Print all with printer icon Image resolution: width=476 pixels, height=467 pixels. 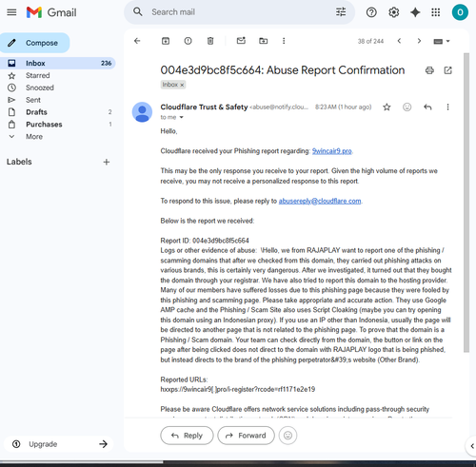pos(429,70)
